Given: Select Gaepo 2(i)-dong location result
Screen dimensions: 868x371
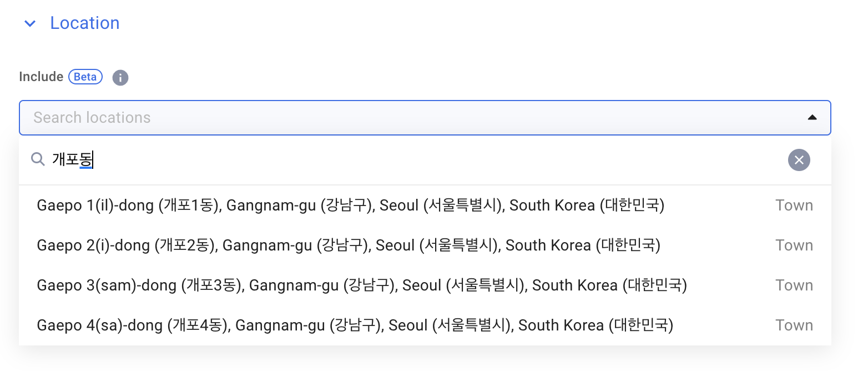Looking at the screenshot, I should 425,245.
